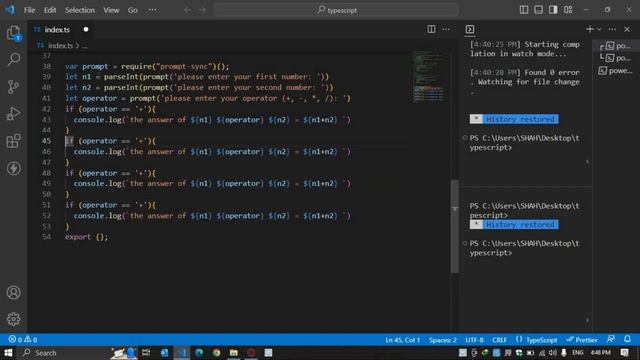Screen dimensions: 640x360
Task: Click index.ts in the breadcrumb path
Action: [60, 45]
